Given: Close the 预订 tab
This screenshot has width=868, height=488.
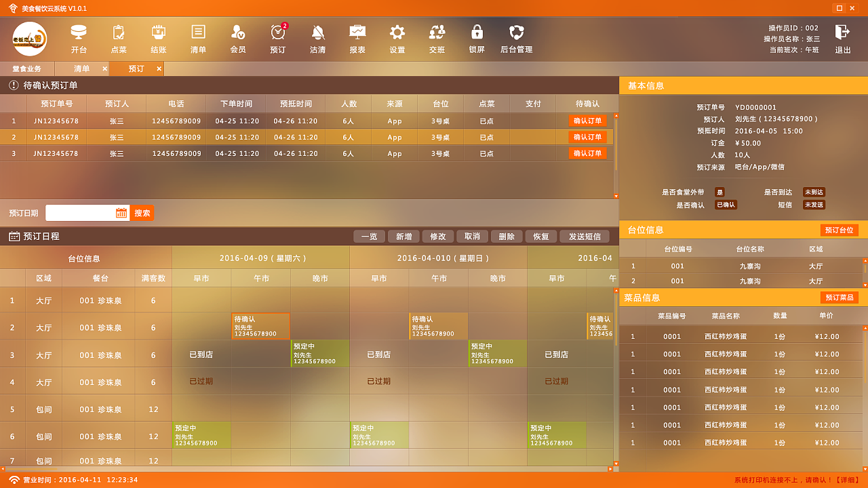Looking at the screenshot, I should (159, 69).
